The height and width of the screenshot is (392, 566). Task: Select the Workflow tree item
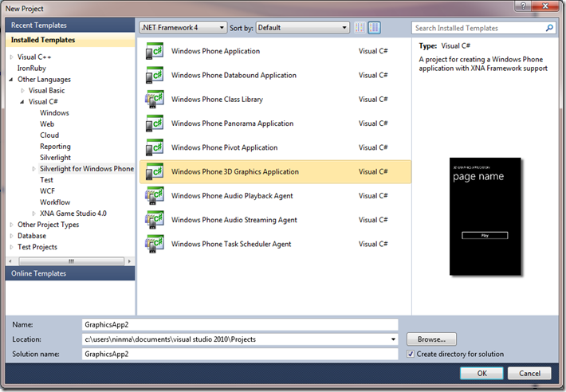pos(55,202)
